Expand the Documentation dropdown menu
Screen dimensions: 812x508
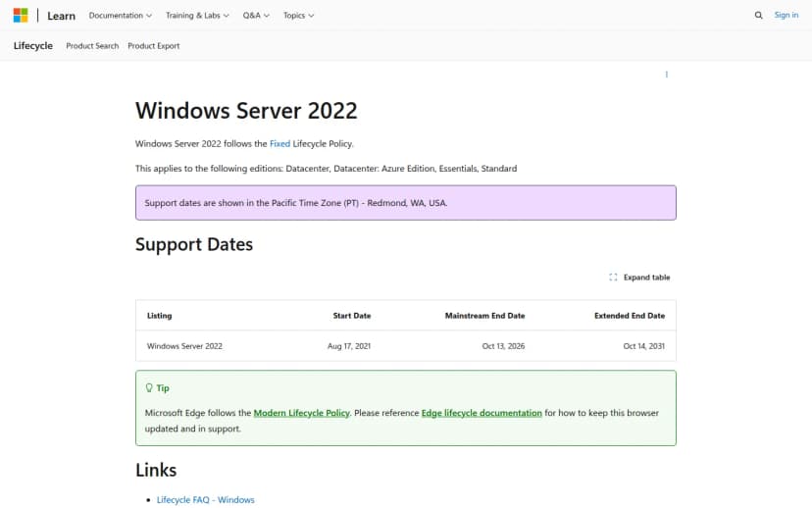tap(121, 16)
